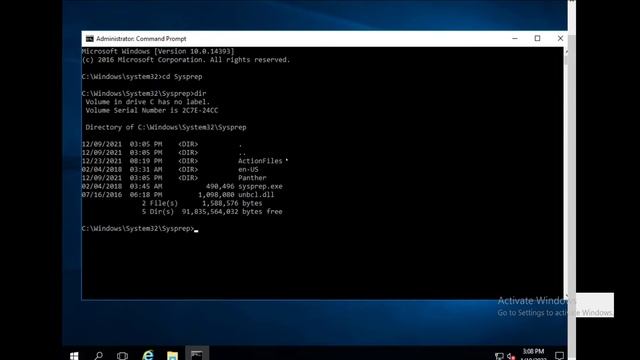Click the 'cd Sysprep' command text
This screenshot has height=360, width=640.
click(x=182, y=77)
